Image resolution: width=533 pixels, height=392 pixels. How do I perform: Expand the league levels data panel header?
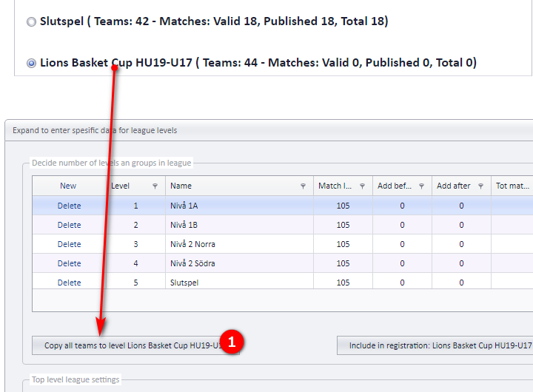tap(269, 130)
